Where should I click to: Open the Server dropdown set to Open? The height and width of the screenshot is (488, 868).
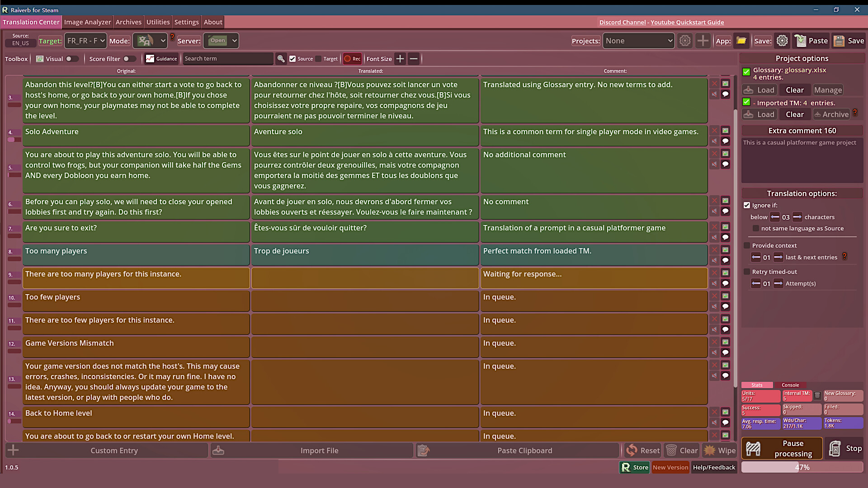point(221,41)
